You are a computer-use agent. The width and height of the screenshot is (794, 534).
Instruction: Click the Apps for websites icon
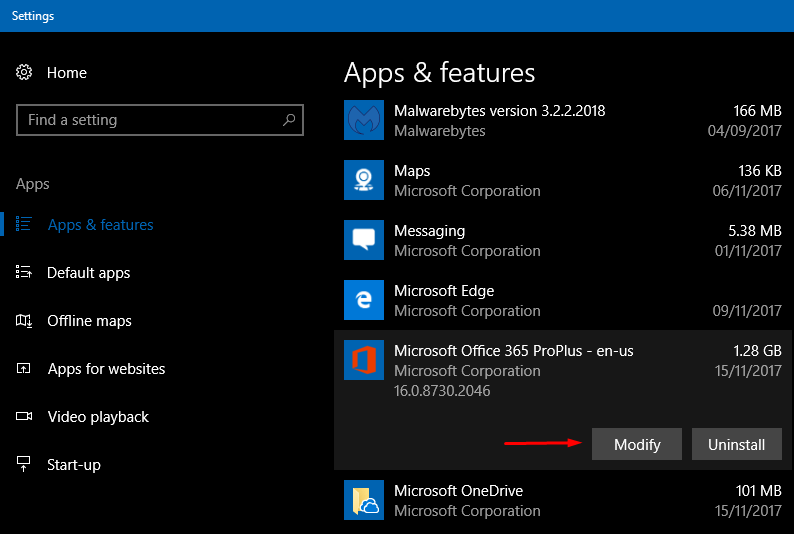click(x=23, y=368)
